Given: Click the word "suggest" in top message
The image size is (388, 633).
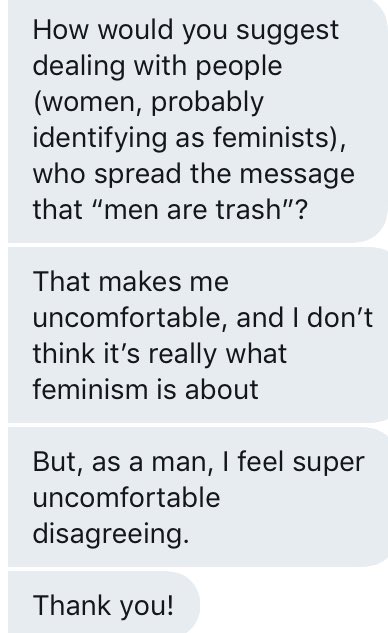Looking at the screenshot, I should [287, 31].
